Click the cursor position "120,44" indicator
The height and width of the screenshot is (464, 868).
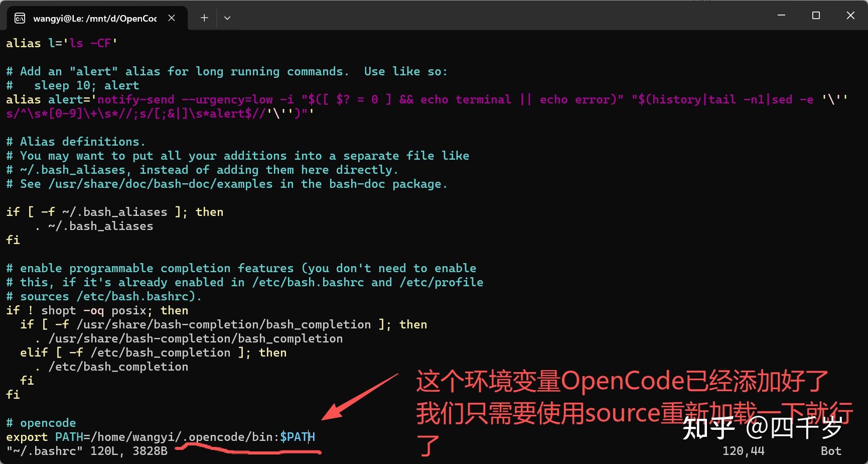(744, 451)
